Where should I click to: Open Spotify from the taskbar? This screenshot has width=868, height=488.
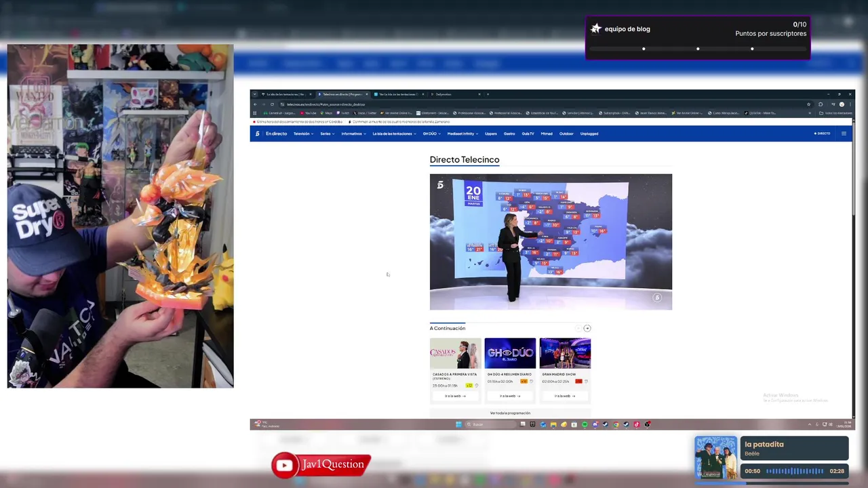[x=585, y=424]
